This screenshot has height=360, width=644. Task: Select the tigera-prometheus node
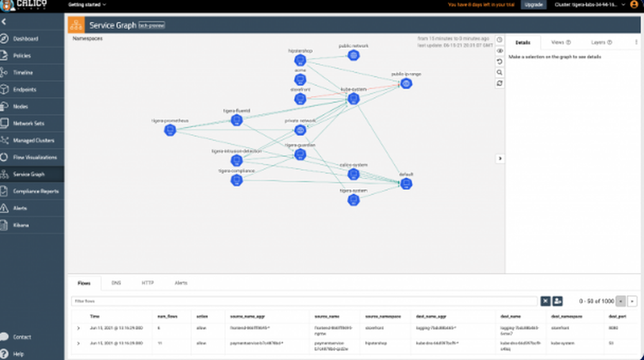click(170, 130)
